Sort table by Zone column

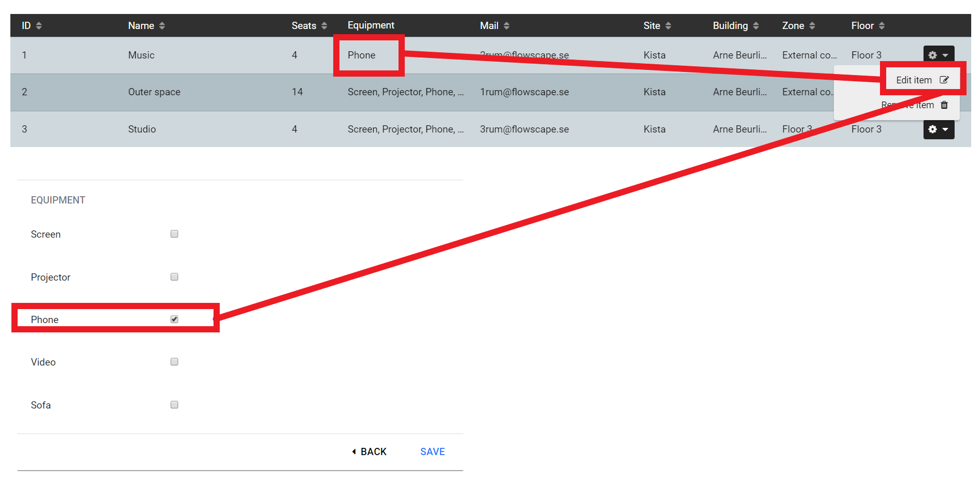pos(799,26)
